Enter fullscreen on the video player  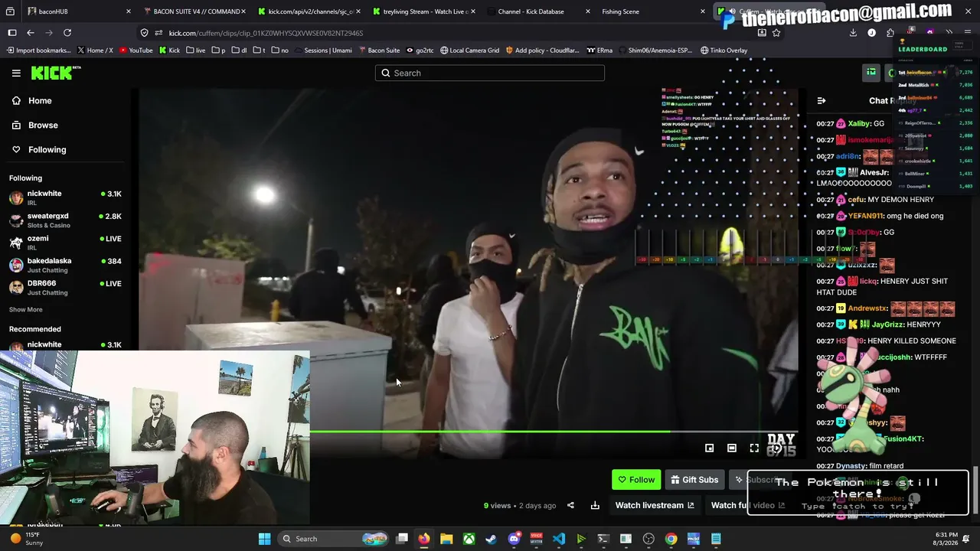[x=754, y=448]
